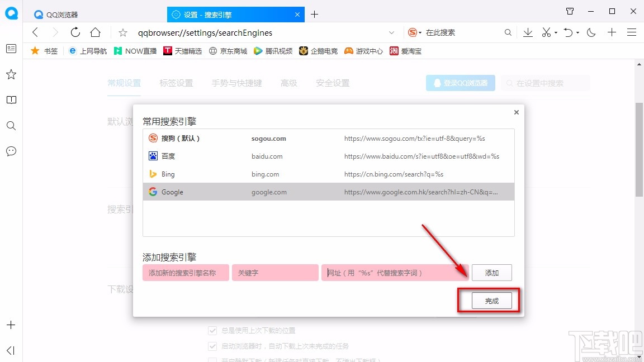Click the 完成 button in the dialog
The image size is (644, 362).
491,301
